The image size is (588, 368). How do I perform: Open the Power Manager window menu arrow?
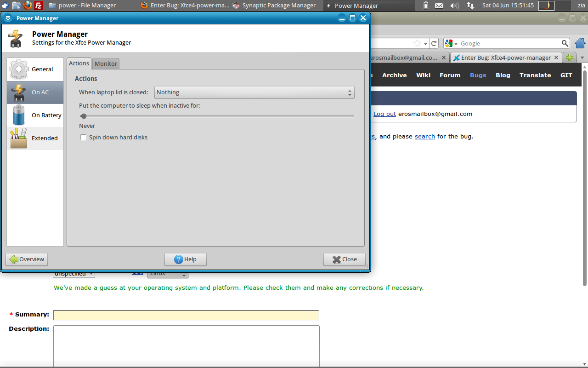(8, 18)
